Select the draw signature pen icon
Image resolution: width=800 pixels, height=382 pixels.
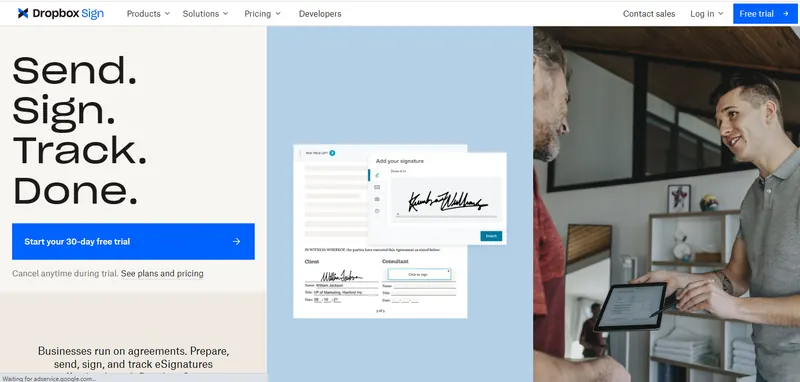[377, 175]
